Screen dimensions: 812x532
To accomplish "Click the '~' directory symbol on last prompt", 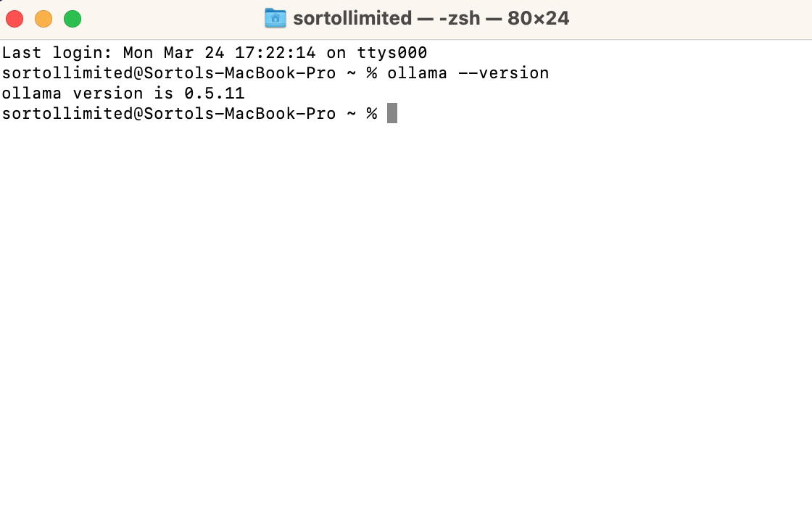I will point(351,113).
